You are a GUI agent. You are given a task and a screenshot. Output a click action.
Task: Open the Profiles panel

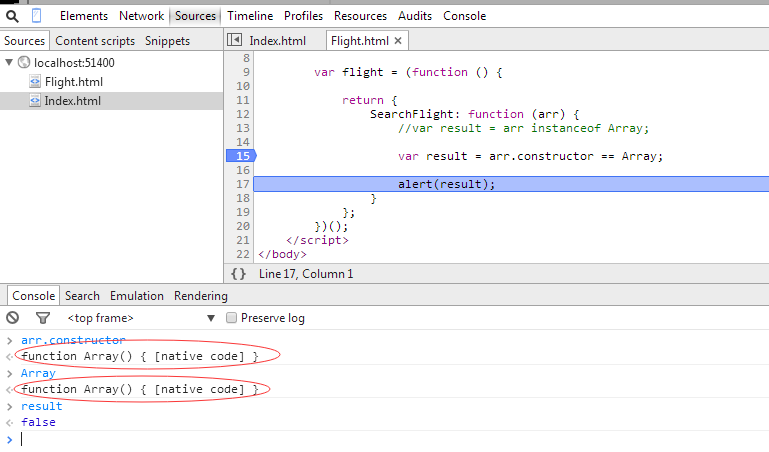(x=303, y=16)
